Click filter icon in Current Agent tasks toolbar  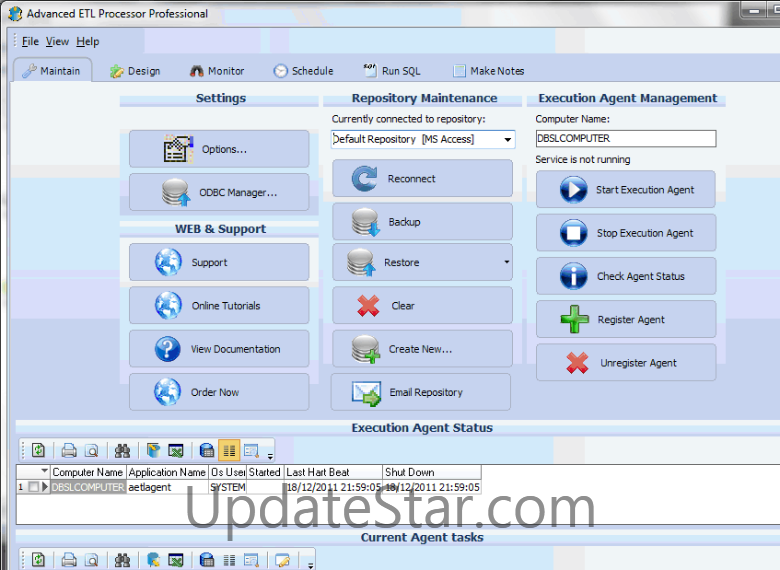[154, 560]
